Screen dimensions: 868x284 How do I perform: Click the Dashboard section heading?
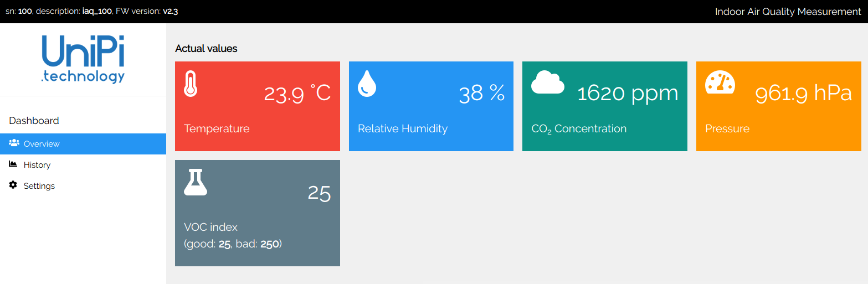pos(34,121)
